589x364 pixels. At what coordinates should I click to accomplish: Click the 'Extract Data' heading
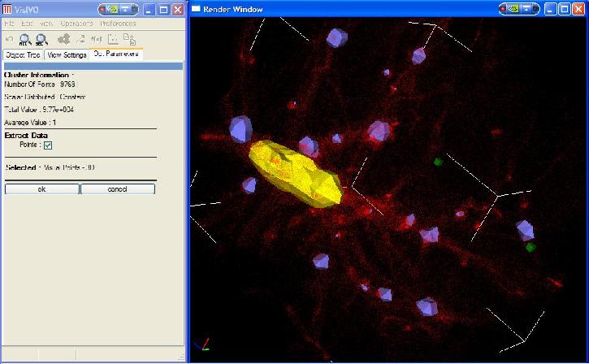tap(26, 135)
